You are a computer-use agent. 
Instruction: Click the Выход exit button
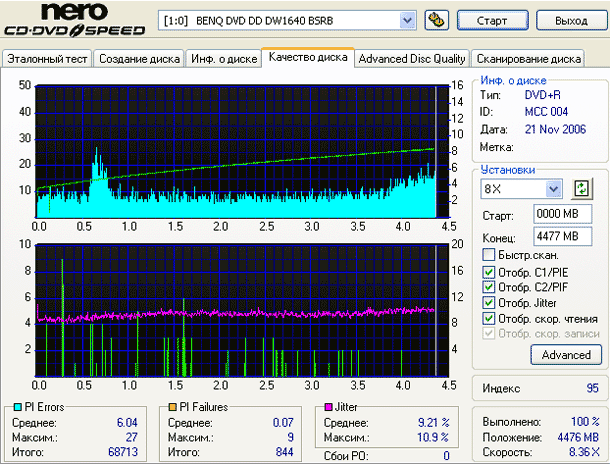(570, 20)
